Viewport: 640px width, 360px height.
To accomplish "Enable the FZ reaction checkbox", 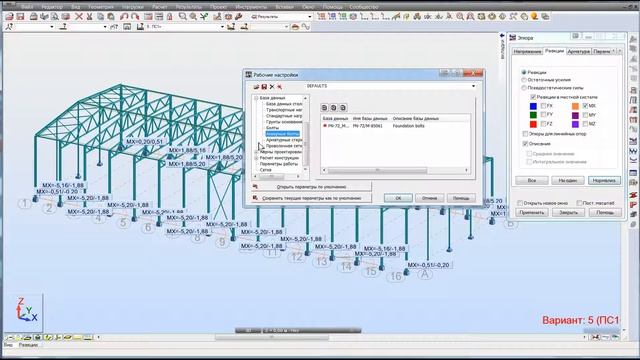I will (543, 124).
